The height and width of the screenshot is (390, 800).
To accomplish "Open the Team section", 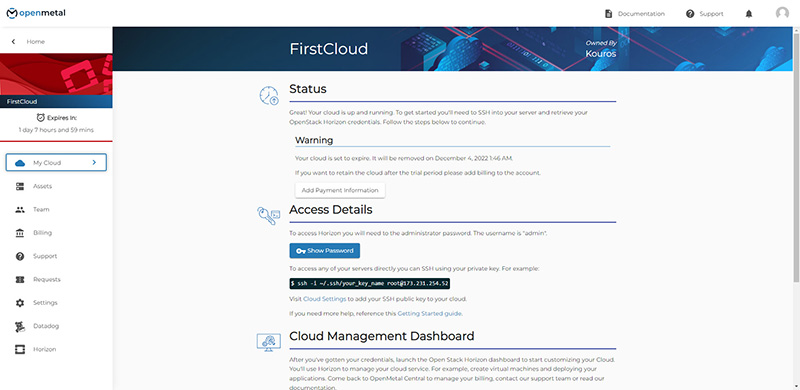I will 41,209.
